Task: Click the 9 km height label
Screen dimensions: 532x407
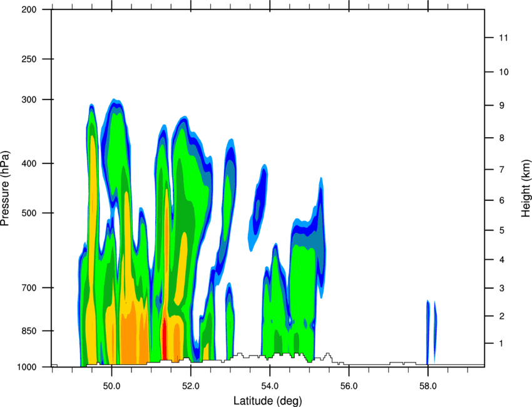Action: [x=502, y=106]
